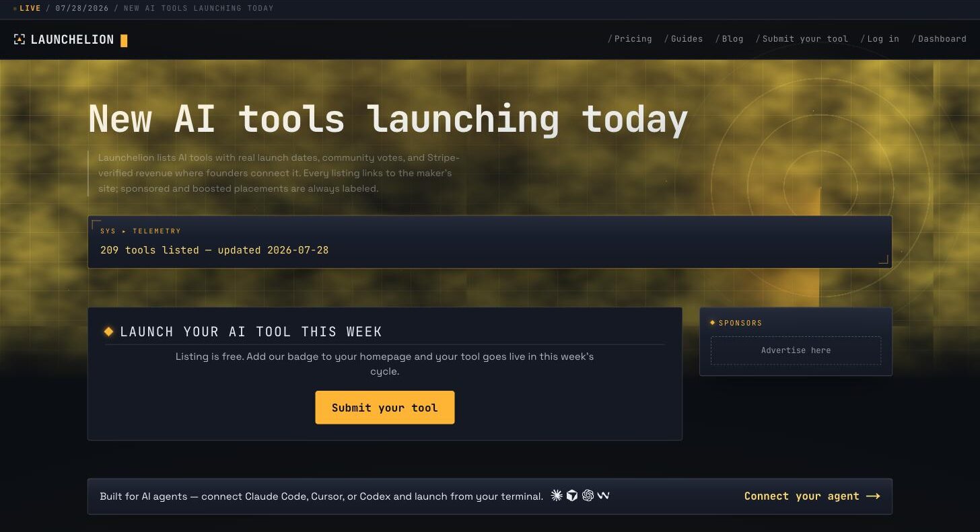
Task: Click the LAUNCH YOUR AI TOOL THIS WEEK heading
Action: 251,332
